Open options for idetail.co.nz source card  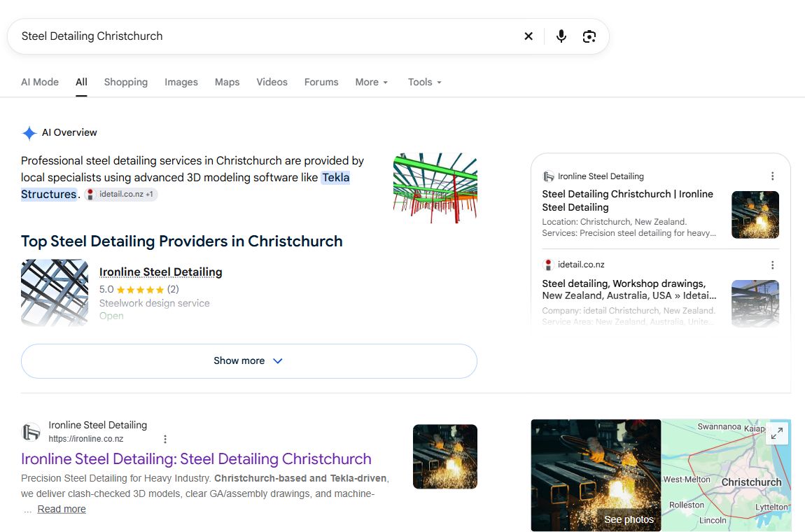tap(772, 265)
